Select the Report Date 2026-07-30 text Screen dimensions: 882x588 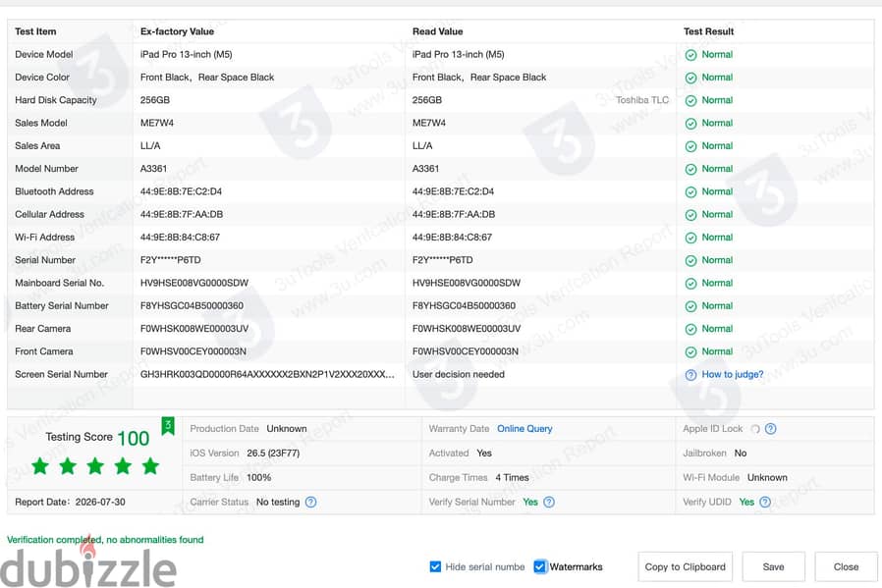pos(70,502)
